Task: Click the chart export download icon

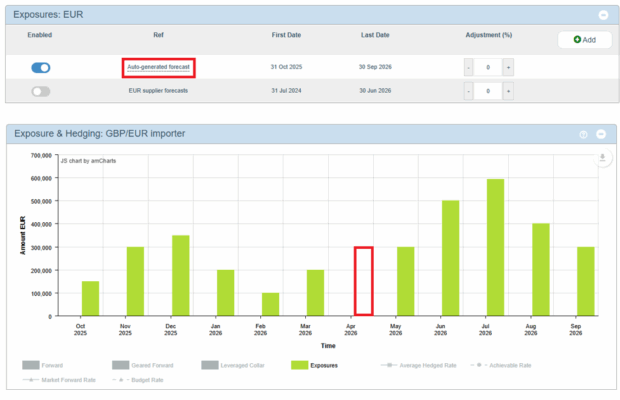Action: 602,158
